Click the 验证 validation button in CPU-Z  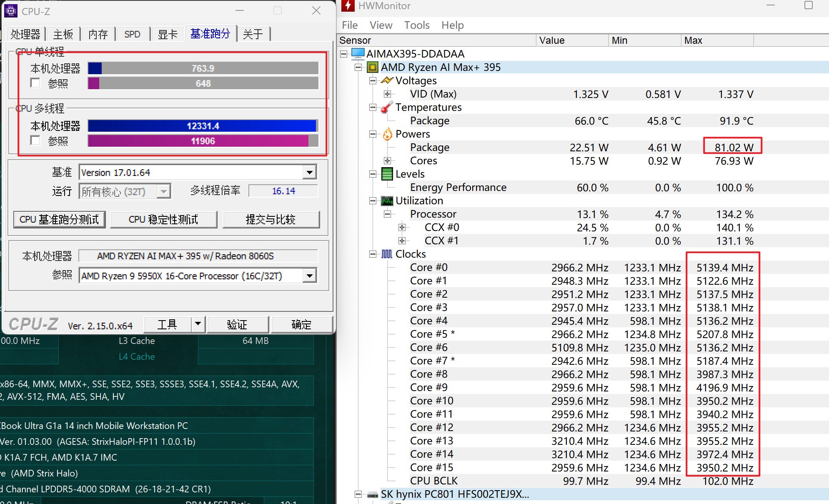point(238,324)
